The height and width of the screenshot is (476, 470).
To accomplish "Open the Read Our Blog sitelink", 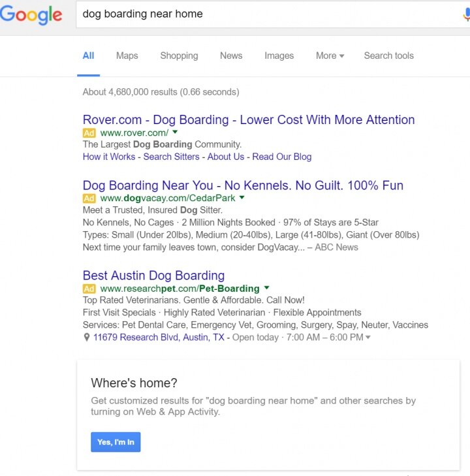I will [x=282, y=157].
